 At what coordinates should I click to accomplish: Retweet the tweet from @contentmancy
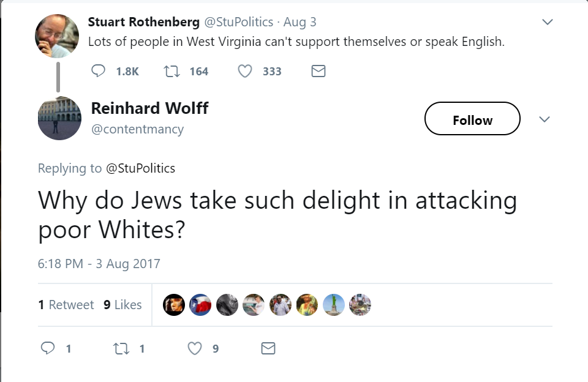point(121,348)
